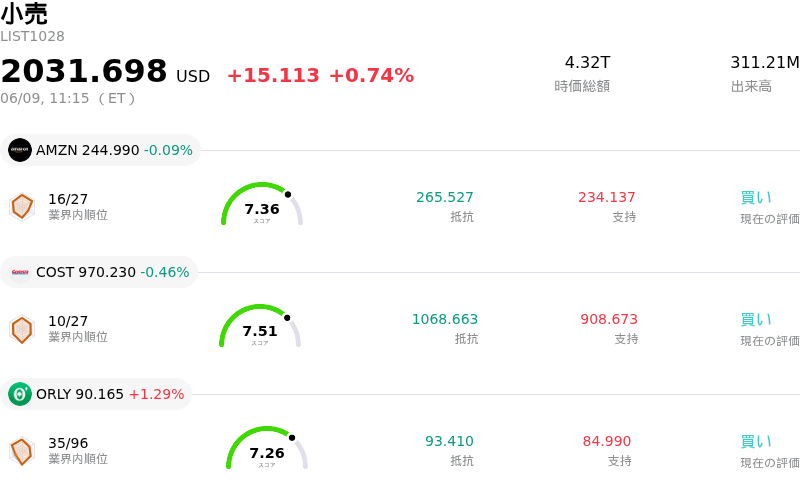Click the 4.32T market cap figure
This screenshot has width=800, height=488.
[x=587, y=62]
